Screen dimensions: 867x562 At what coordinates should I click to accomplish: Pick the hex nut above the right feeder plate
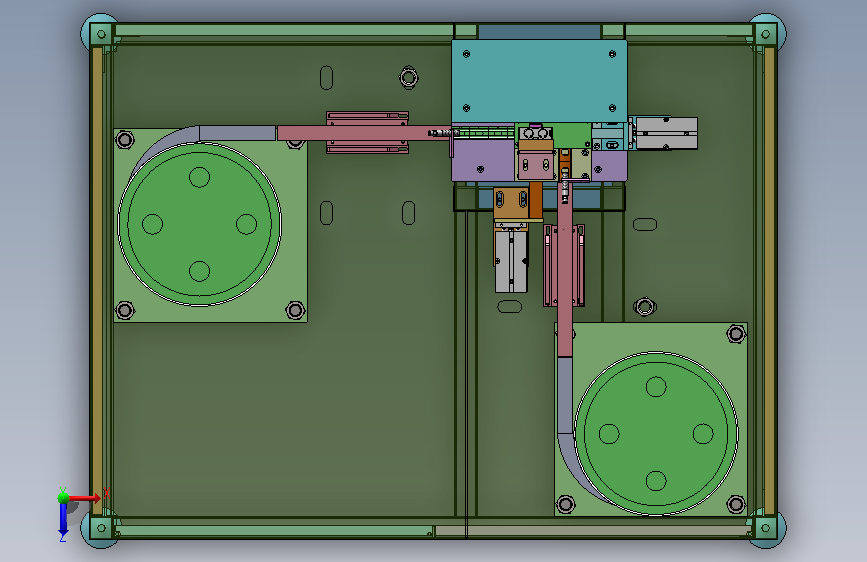pos(644,306)
